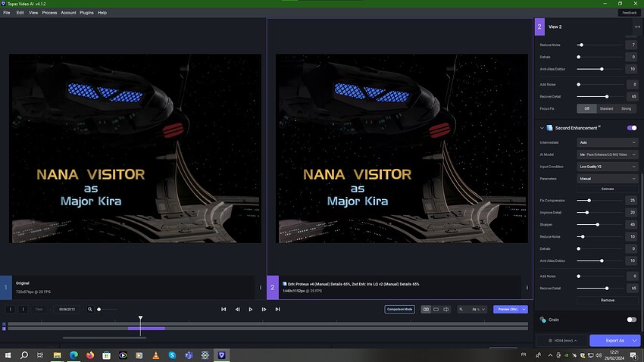Open Microsoft Edge from taskbar

(x=73, y=355)
